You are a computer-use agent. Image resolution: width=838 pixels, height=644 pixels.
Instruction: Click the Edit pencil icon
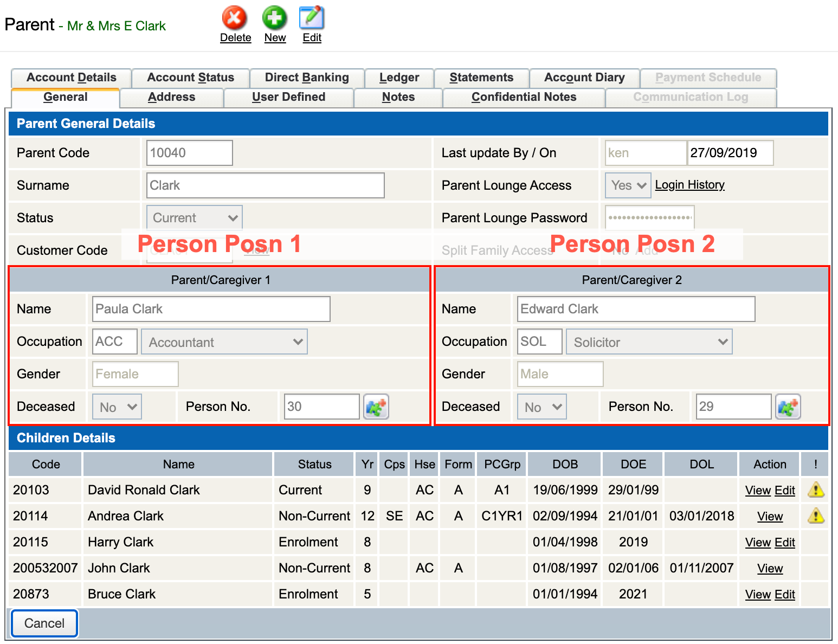pos(312,18)
